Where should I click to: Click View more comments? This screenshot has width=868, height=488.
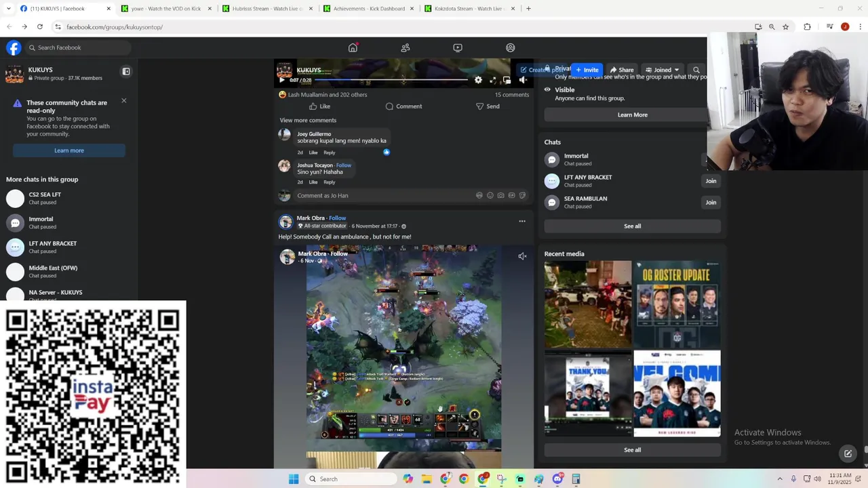pos(308,121)
